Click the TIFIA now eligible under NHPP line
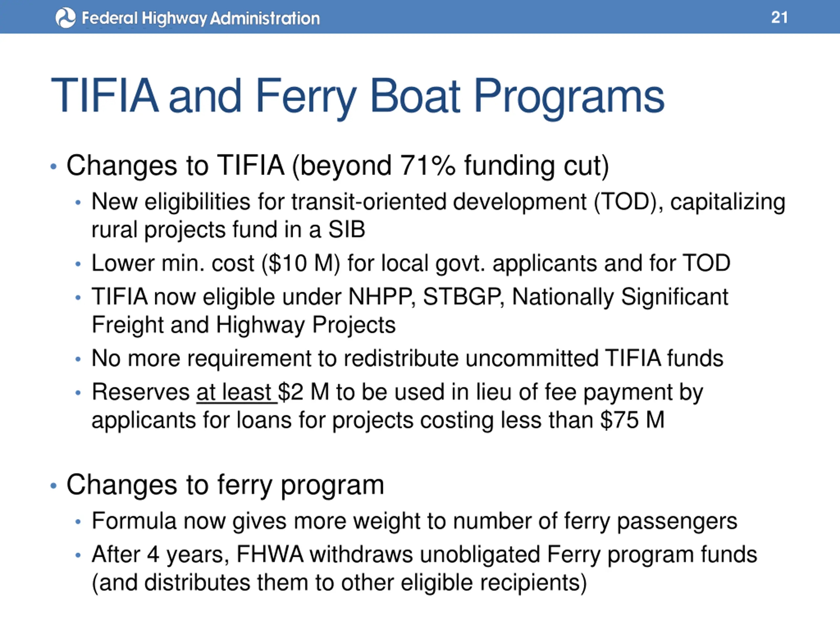Screen dimensions: 840x630 (409, 297)
